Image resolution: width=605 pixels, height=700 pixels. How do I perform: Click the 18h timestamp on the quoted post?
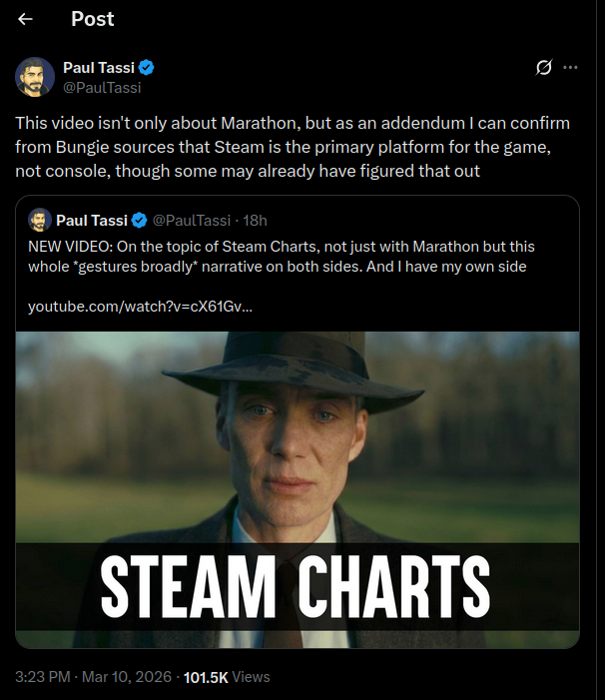point(255,220)
